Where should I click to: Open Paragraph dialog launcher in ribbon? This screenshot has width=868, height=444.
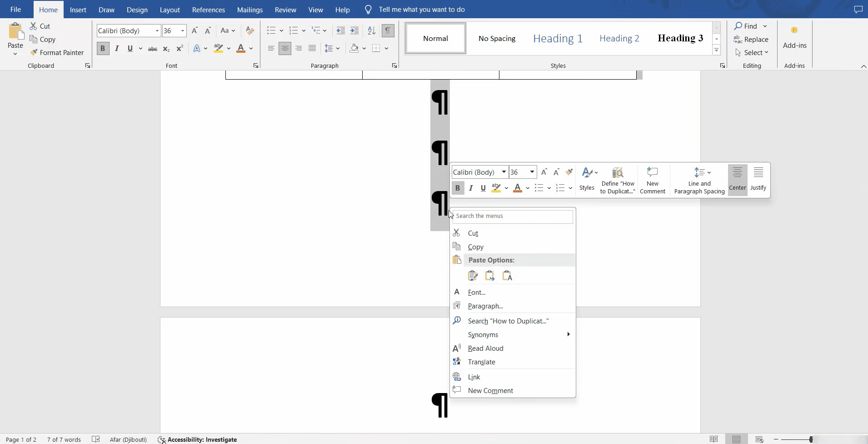(x=394, y=66)
